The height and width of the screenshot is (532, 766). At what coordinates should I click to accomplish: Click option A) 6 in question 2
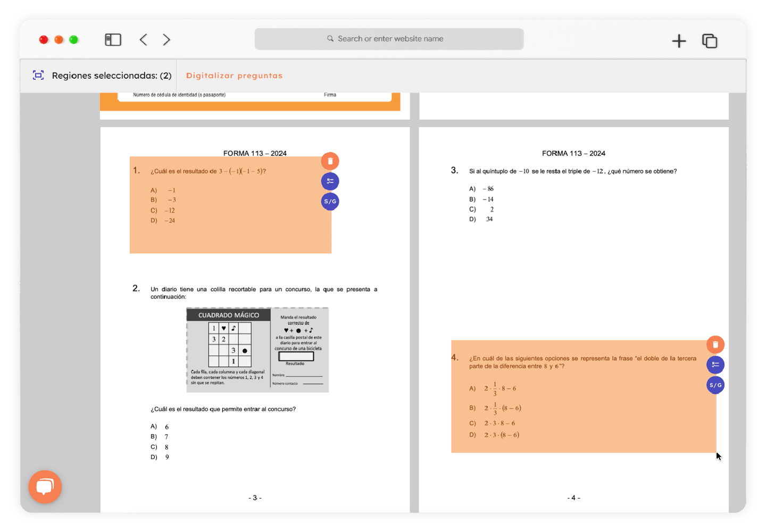[x=160, y=427]
